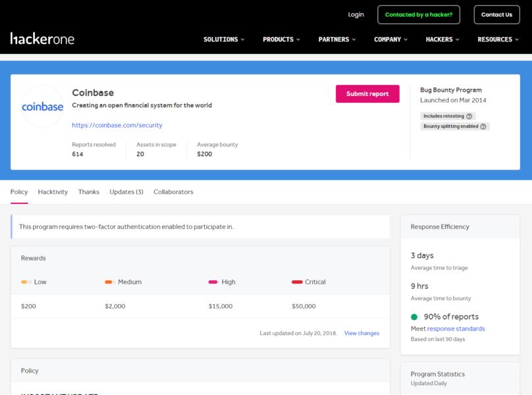
Task: Click the View changes link
Action: (361, 333)
